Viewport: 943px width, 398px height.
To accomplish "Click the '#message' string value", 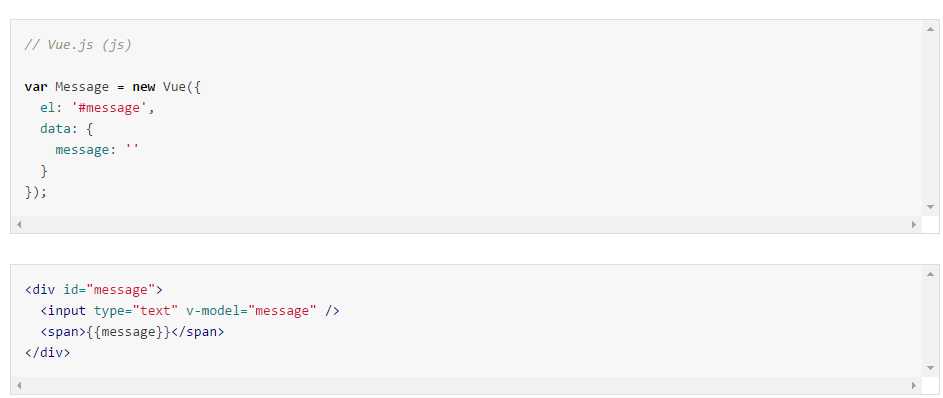I will pos(109,108).
